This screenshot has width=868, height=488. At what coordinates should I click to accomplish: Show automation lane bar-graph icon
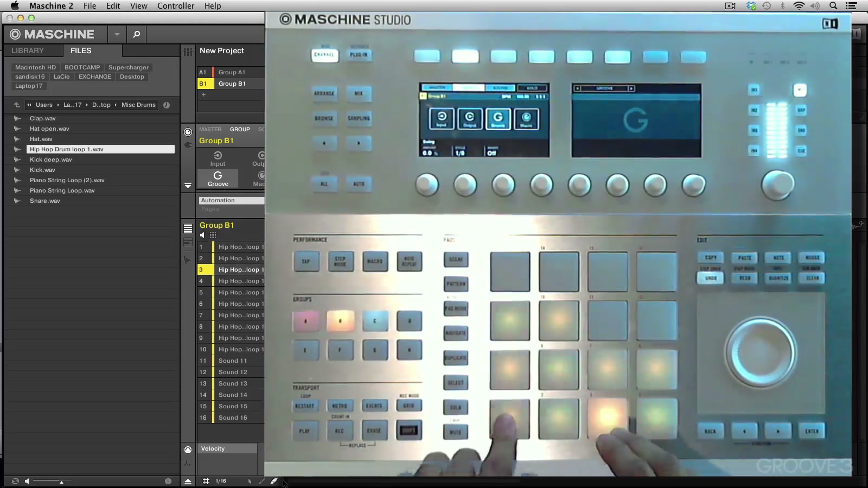tap(188, 463)
